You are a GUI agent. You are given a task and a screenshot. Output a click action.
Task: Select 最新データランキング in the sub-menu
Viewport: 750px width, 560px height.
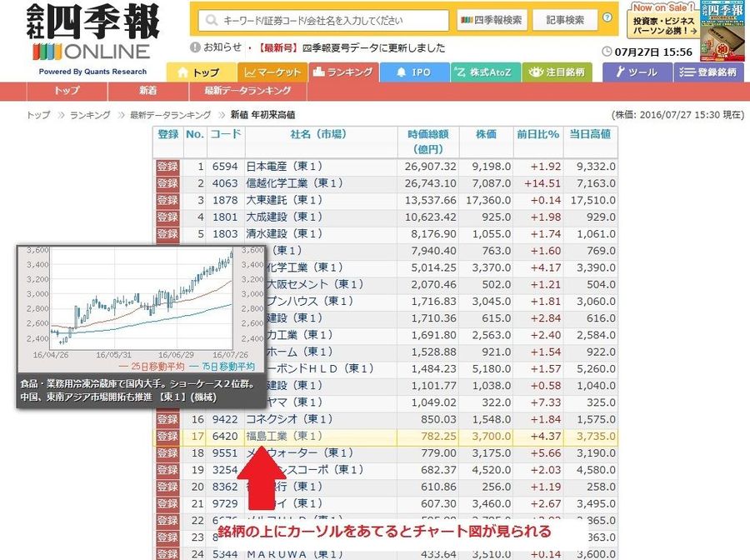pos(247,90)
